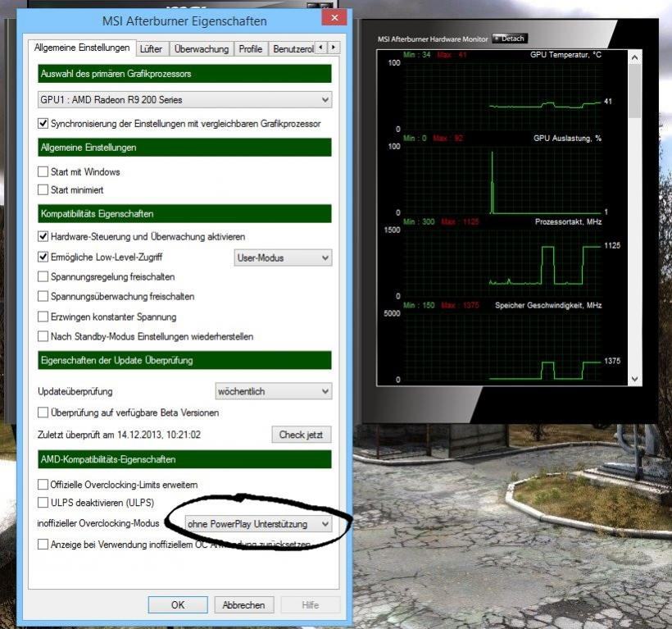
Task: Confirm settings with OK button
Action: tap(178, 604)
